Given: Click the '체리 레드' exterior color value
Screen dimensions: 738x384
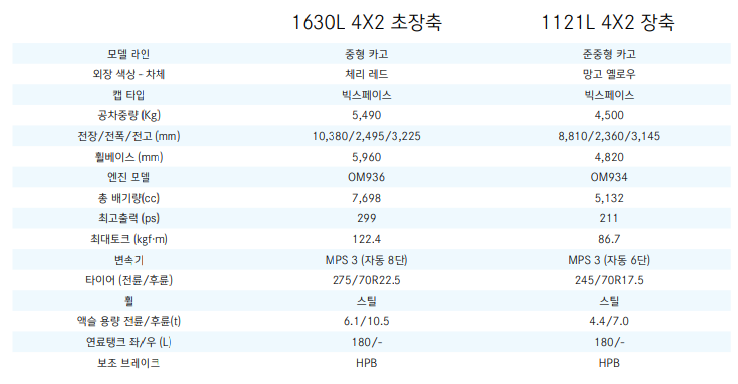Looking at the screenshot, I should click(367, 74).
